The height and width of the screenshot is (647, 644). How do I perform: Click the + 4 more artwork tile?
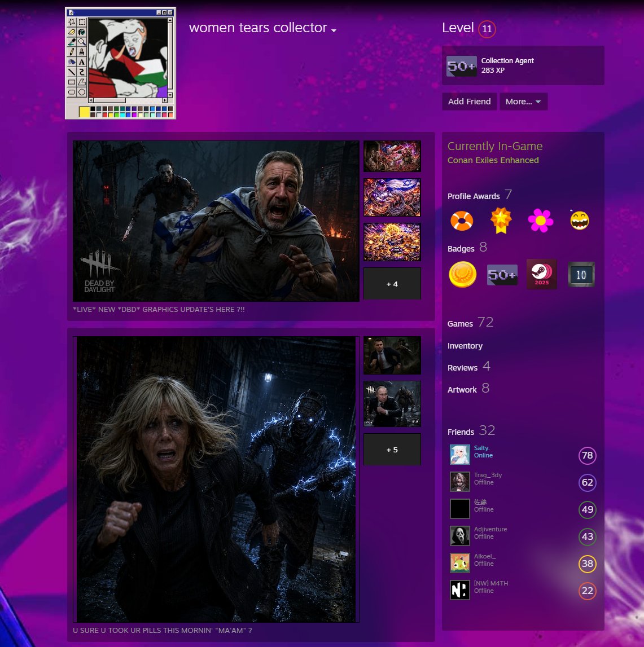(x=392, y=284)
